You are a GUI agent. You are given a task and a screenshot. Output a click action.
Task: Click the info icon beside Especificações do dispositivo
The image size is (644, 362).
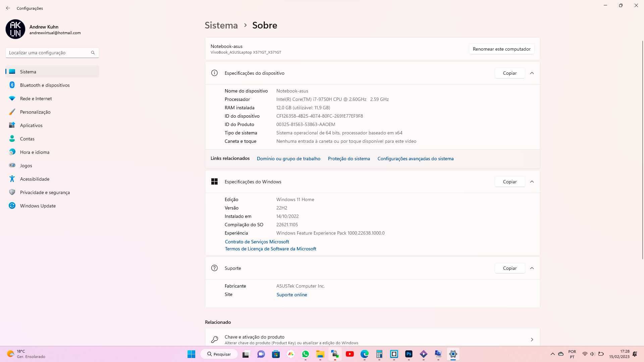(214, 73)
